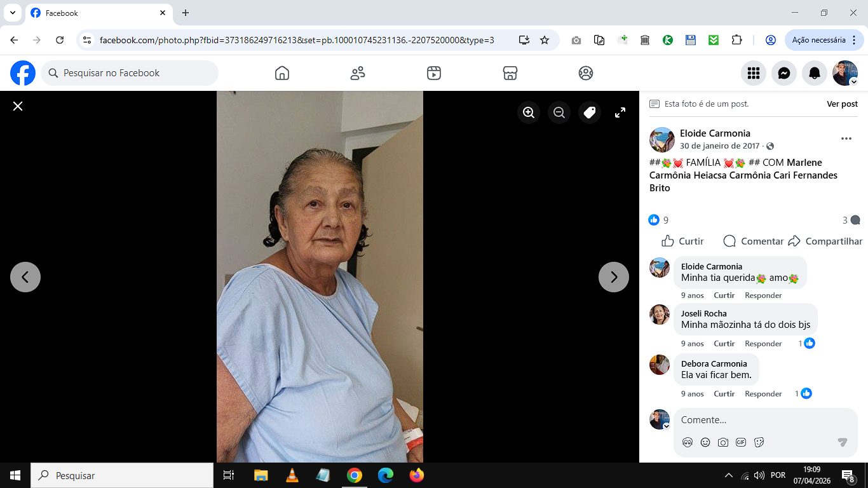Open the Groups icon in top navigation
This screenshot has width=868, height=488.
tap(586, 73)
